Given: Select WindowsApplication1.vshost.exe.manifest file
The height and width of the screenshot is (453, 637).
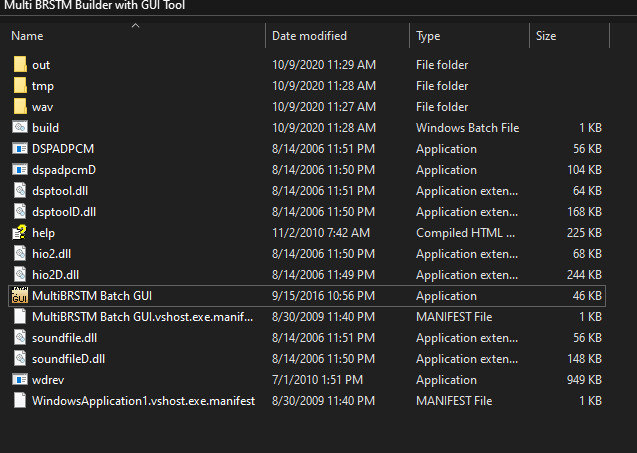Looking at the screenshot, I should 307,401.
